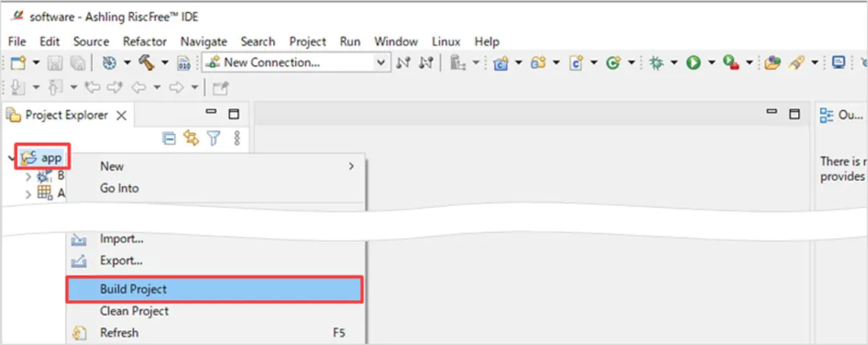
Task: Click Collapse All icon in Project Explorer
Action: (170, 138)
